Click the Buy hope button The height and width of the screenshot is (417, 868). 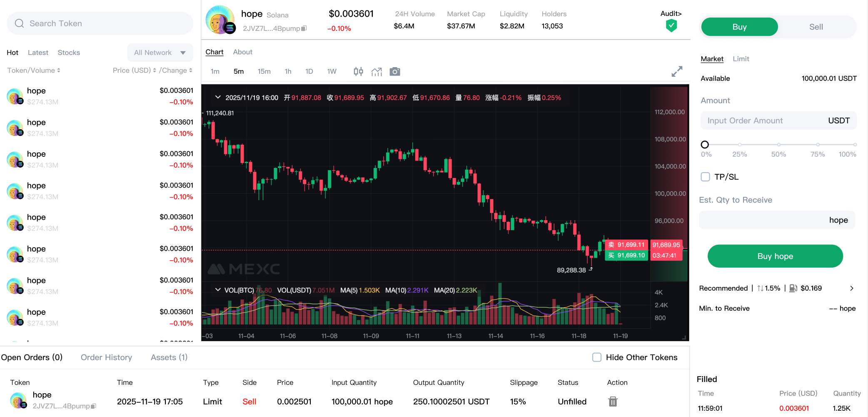(x=775, y=256)
